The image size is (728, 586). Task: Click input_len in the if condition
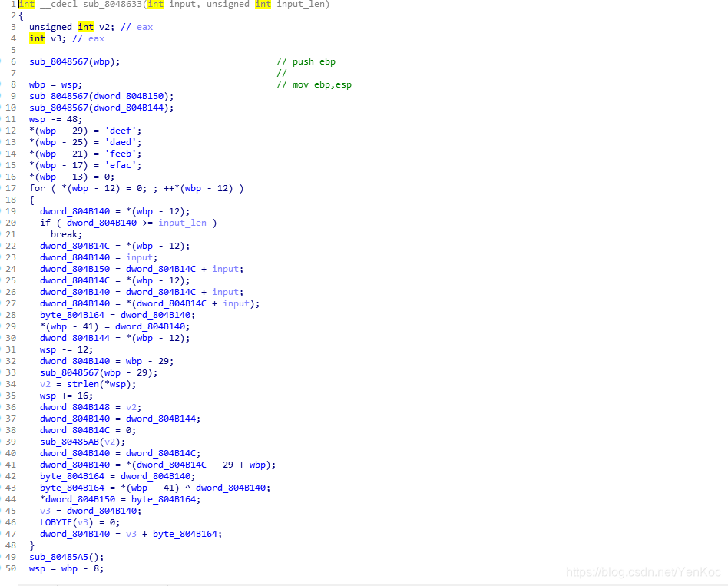[183, 223]
